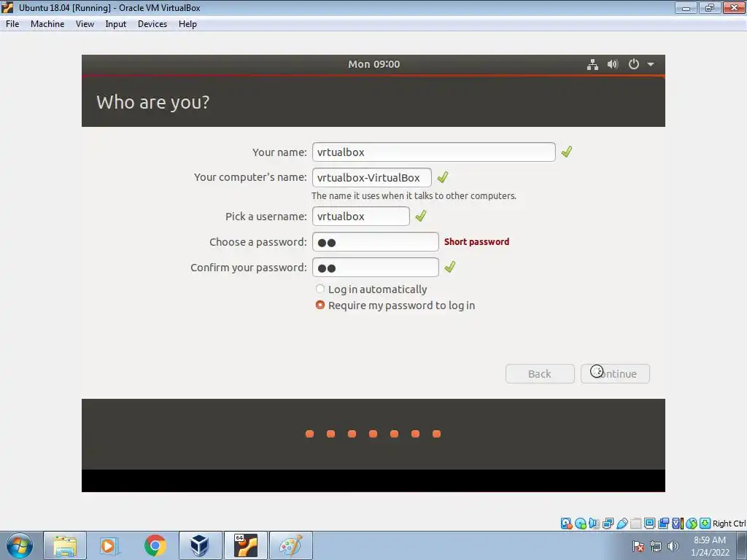Screen dimensions: 747x560
Task: Open the File menu
Action: [x=12, y=24]
